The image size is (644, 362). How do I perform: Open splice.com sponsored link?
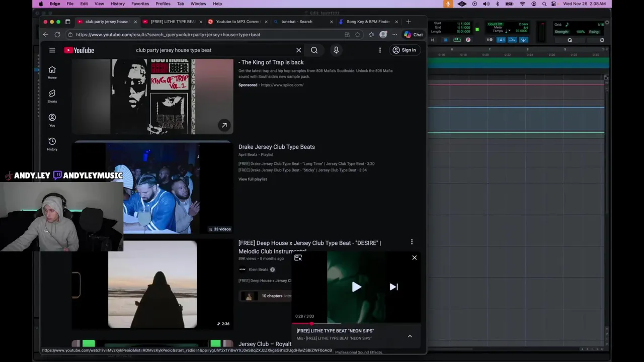coord(282,85)
